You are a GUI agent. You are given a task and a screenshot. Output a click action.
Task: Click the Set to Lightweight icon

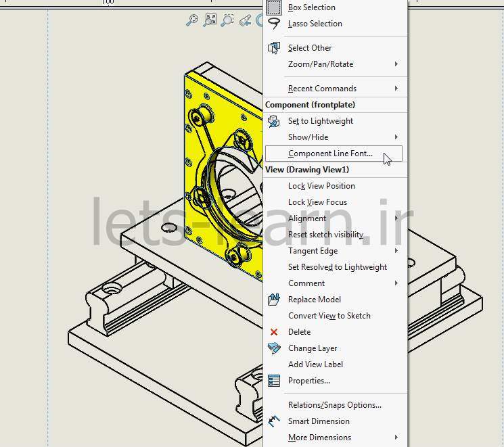[274, 121]
